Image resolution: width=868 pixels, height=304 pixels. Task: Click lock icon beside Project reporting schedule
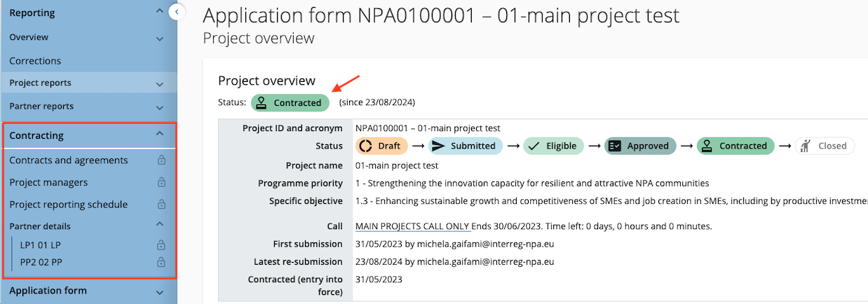(161, 205)
